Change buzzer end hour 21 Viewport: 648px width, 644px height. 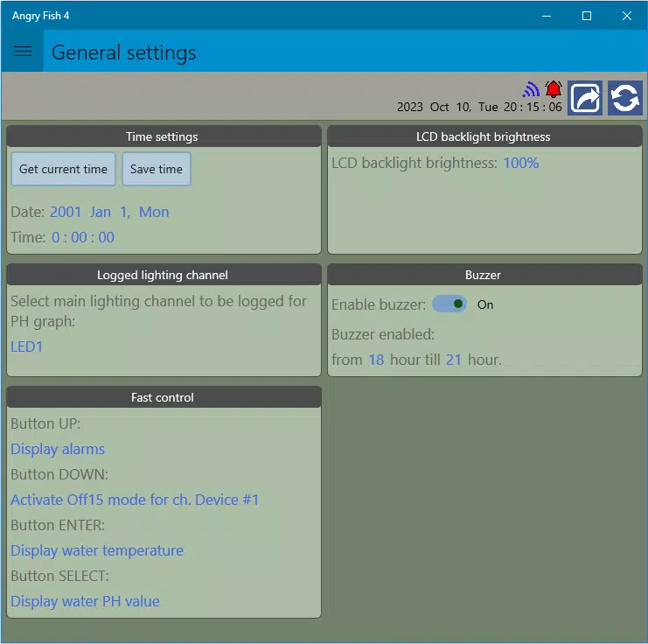[453, 360]
